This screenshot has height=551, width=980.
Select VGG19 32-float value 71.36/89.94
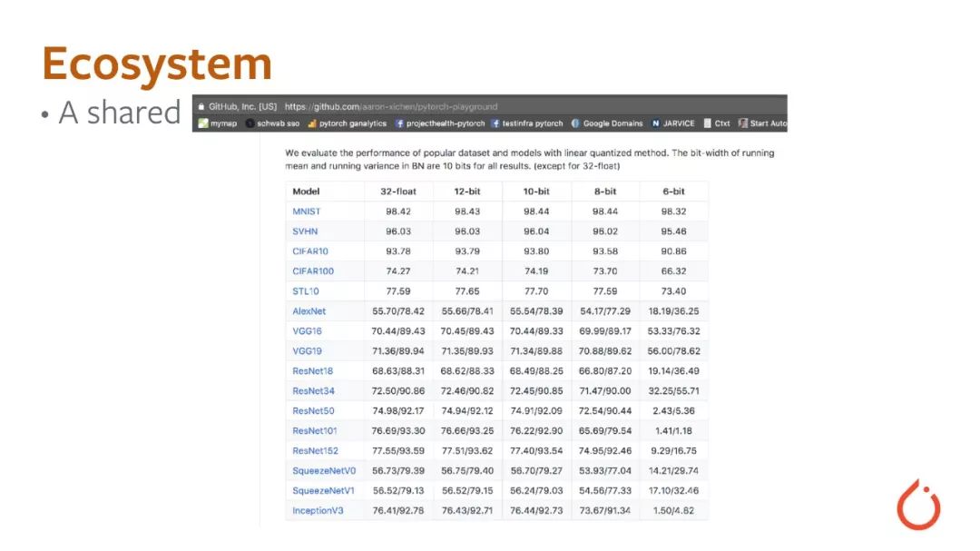(x=398, y=351)
